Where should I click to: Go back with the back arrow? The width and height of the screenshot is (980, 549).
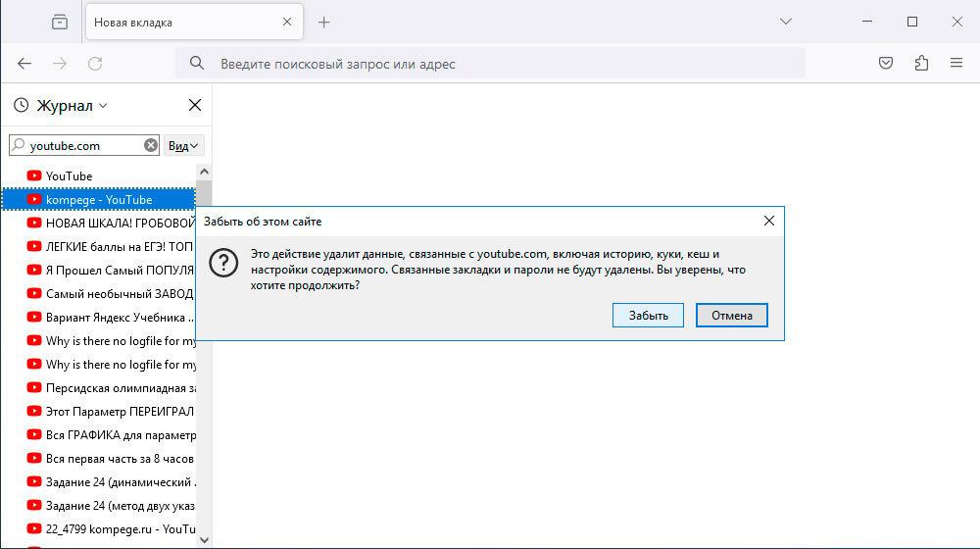click(24, 63)
